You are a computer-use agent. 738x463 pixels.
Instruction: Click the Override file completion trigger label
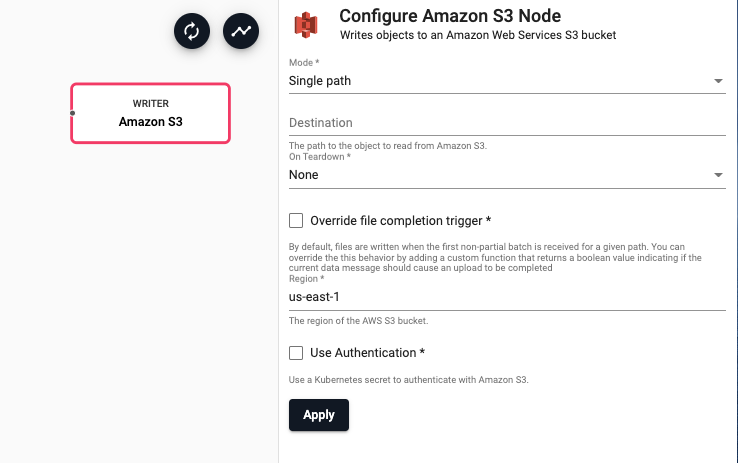[x=400, y=220]
